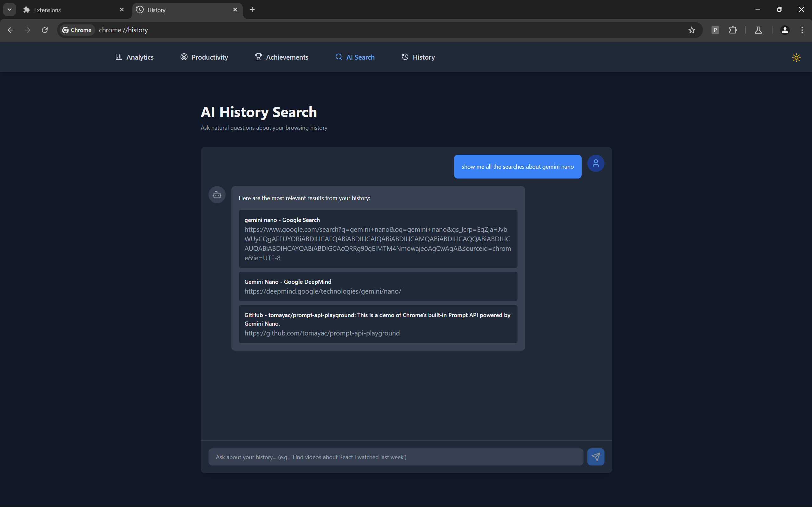812x507 pixels.
Task: Open the Chrome profile avatar menu
Action: pyautogui.click(x=784, y=30)
